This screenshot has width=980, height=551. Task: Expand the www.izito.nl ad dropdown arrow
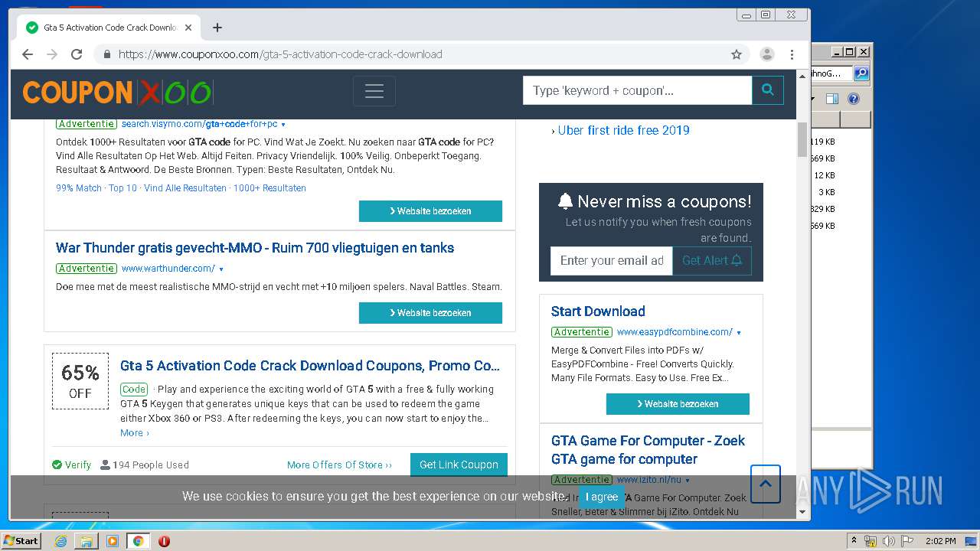(688, 481)
